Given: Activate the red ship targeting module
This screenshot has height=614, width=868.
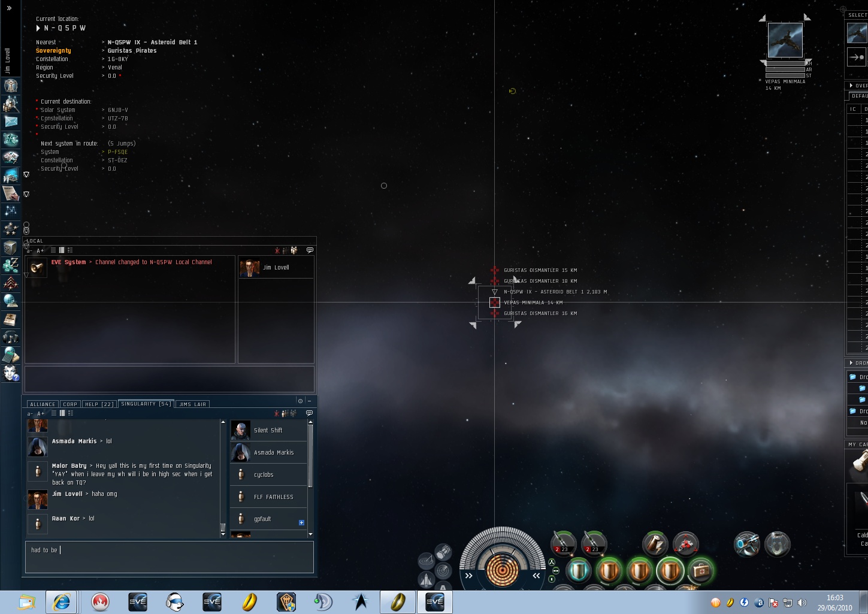Looking at the screenshot, I should (685, 544).
